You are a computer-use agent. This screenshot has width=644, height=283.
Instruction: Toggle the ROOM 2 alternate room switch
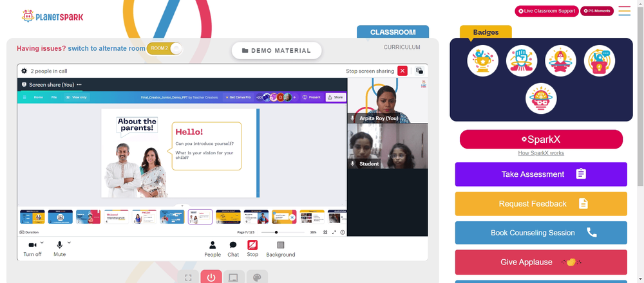coord(164,48)
